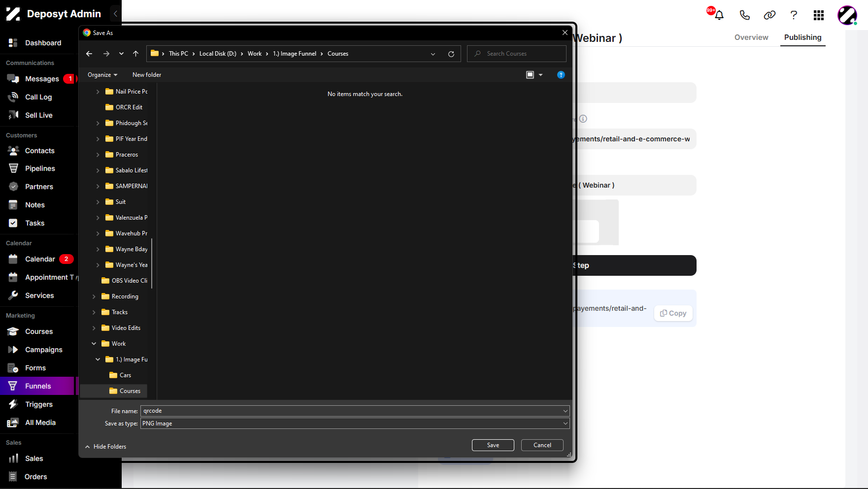
Task: Expand the Suit folder
Action: click(98, 202)
